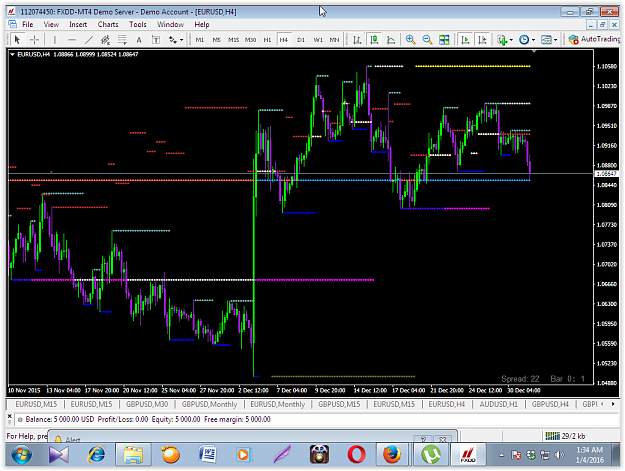
Task: Close the Terminal panel with the x
Action: click(x=10, y=416)
